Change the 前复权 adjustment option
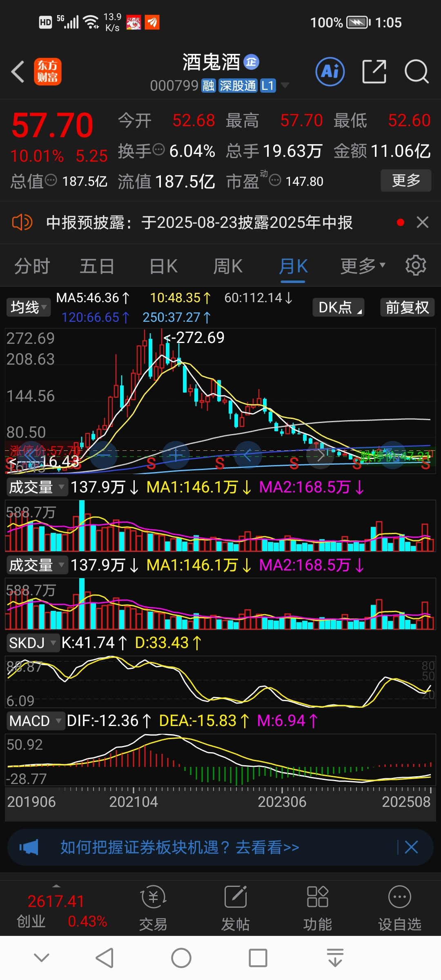441x980 pixels. coord(407,307)
